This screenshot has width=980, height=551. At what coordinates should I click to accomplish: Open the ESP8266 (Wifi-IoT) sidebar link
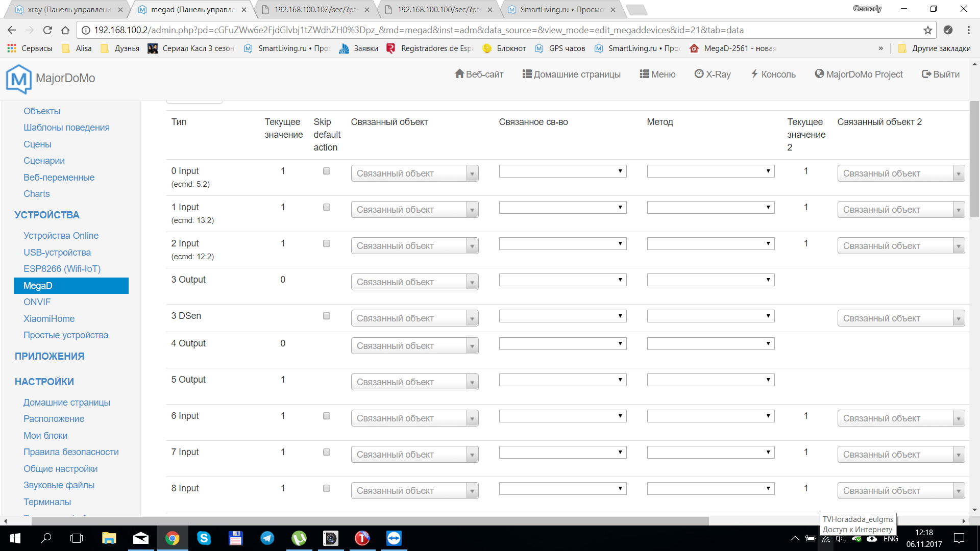click(62, 269)
